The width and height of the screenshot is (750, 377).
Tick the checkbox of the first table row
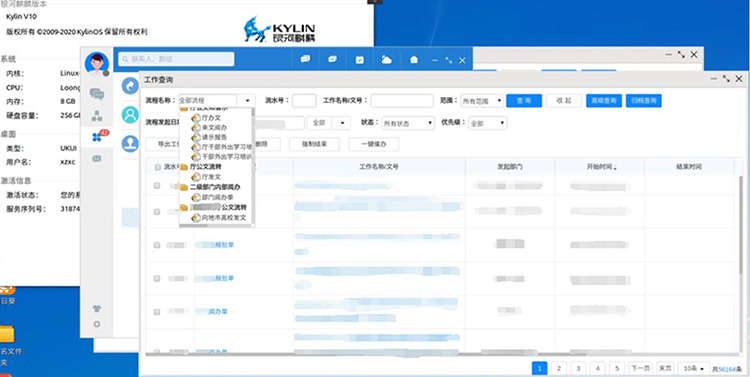pyautogui.click(x=157, y=186)
